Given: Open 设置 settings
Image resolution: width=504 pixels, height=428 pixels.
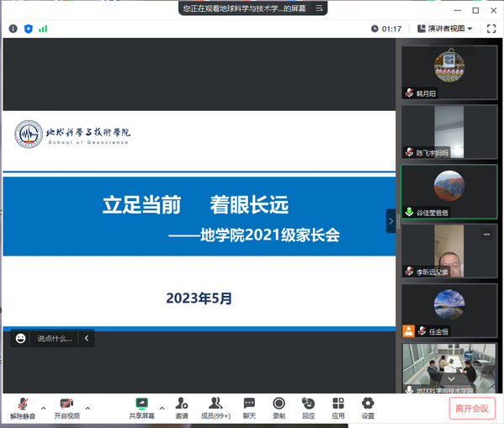Looking at the screenshot, I should [x=368, y=408].
